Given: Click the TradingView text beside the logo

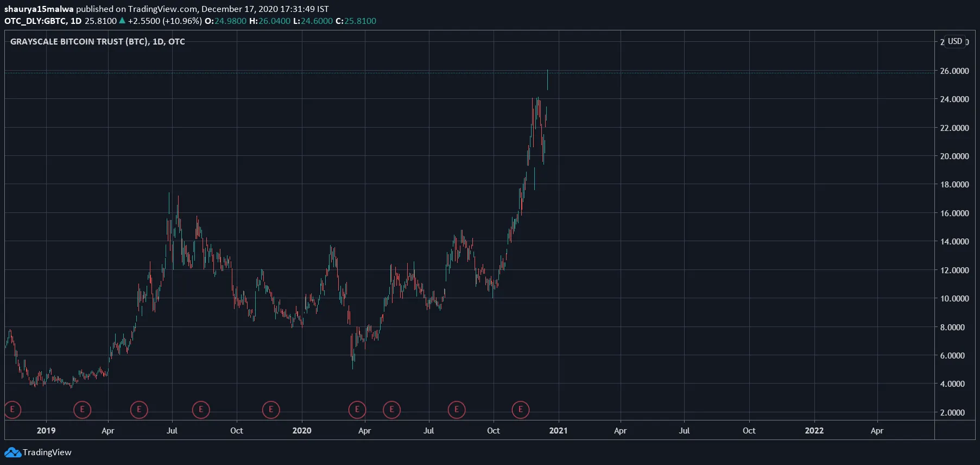Looking at the screenshot, I should click(x=47, y=453).
